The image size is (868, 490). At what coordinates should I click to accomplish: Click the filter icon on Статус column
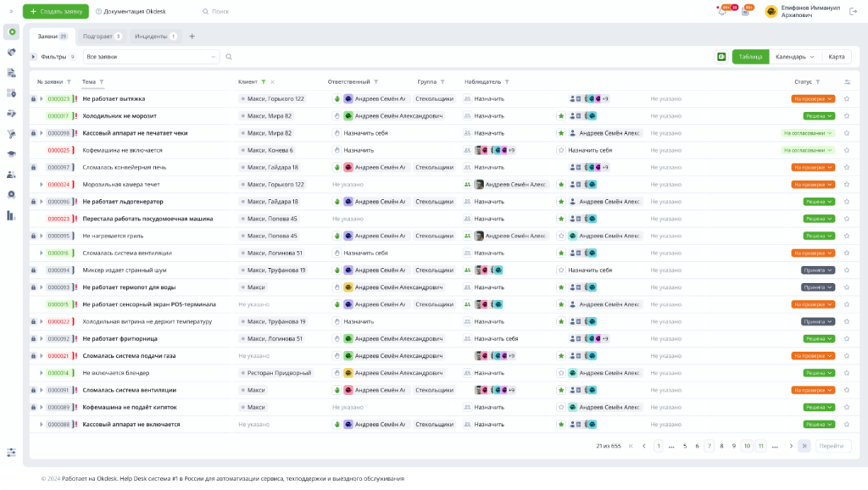click(x=818, y=82)
